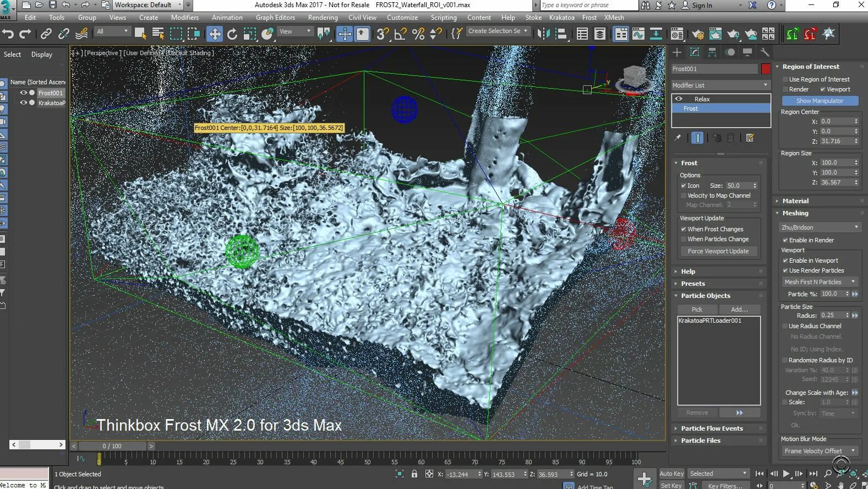The width and height of the screenshot is (868, 489).
Task: Toggle When Frost Changes checkbox
Action: pyautogui.click(x=684, y=229)
